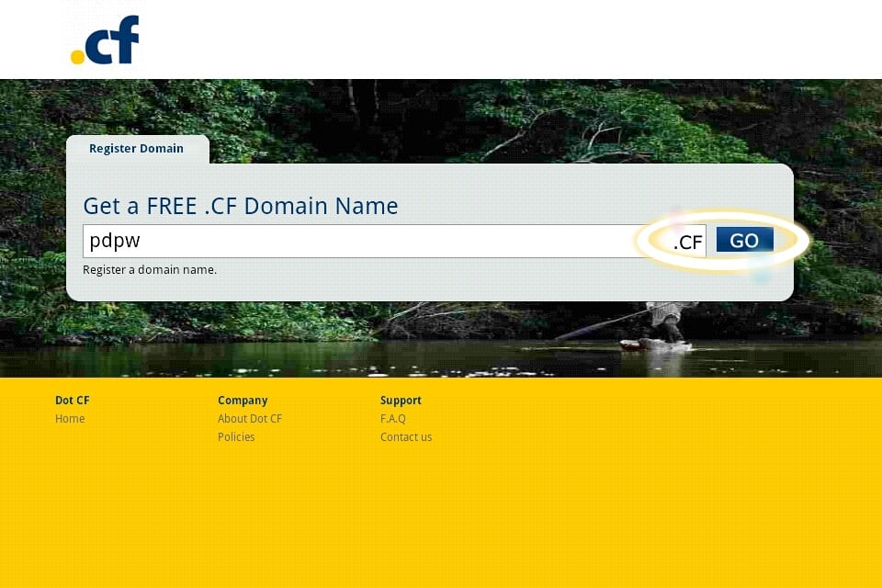Open the Contact us link

tap(406, 437)
